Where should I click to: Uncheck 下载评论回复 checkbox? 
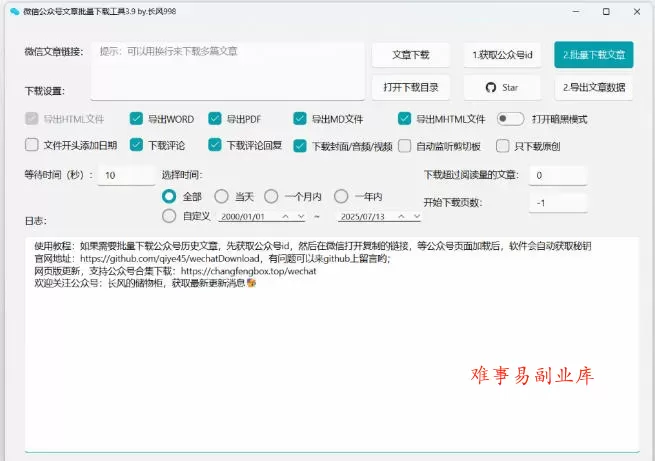(215, 145)
